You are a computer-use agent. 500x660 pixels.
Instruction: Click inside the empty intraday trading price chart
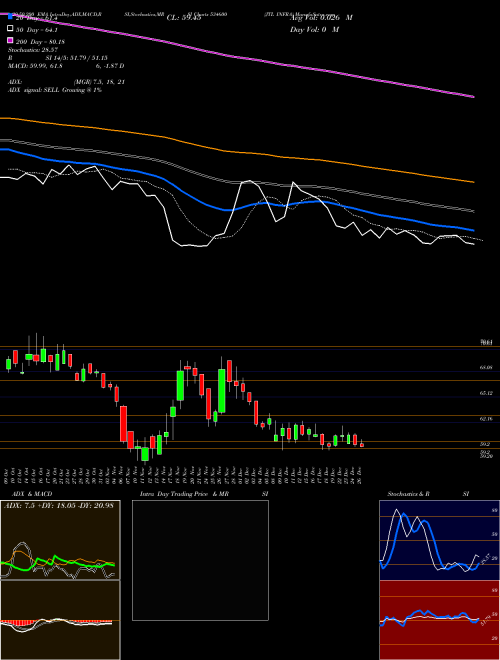(200, 560)
